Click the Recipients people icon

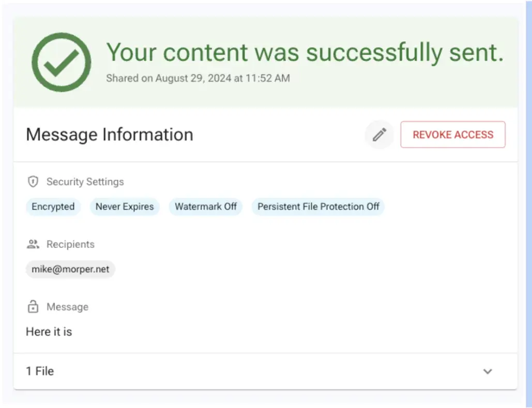(x=33, y=244)
